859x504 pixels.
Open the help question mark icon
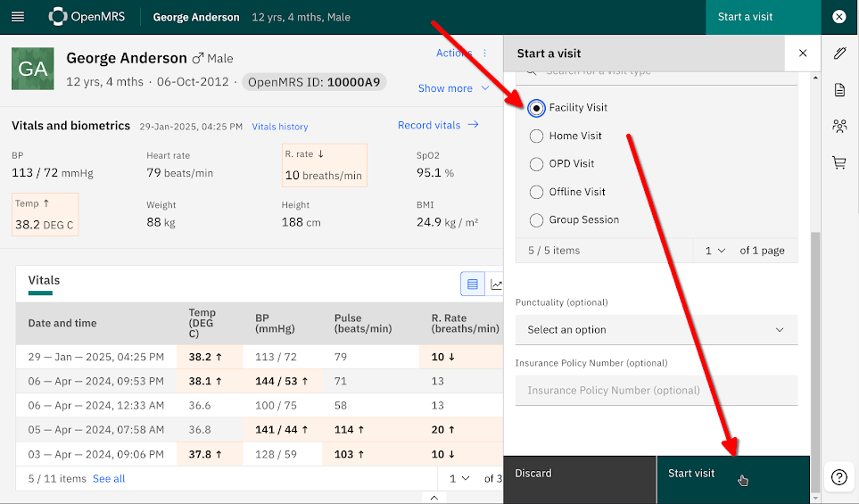tap(839, 477)
